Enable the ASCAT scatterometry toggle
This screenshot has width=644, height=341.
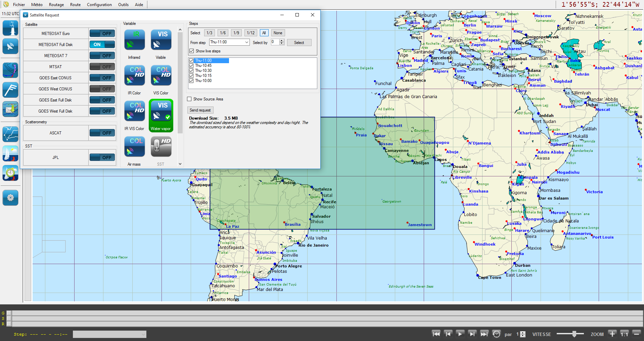[x=102, y=133]
